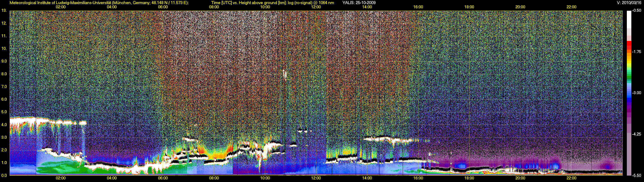
Task: Click the '1.0' height axis label
Action: click(4, 163)
